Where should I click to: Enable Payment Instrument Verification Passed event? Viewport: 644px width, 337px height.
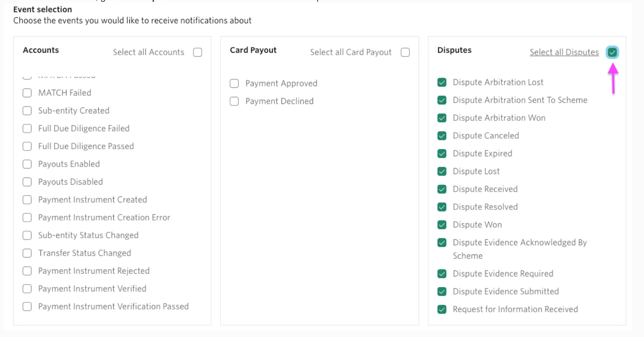[27, 307]
